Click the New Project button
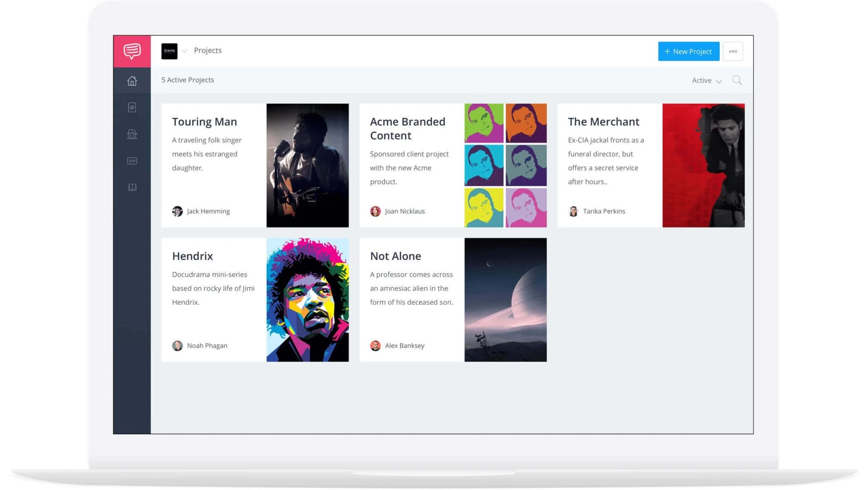 688,51
